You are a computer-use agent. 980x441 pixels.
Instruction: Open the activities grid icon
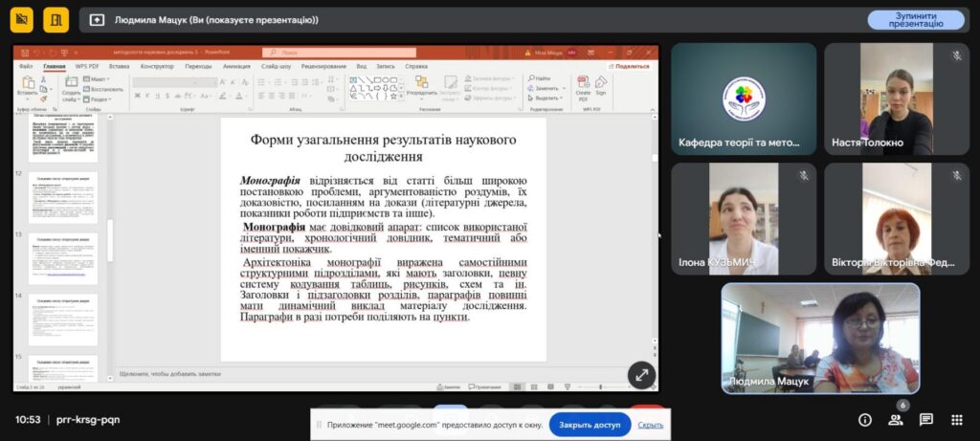pyautogui.click(x=956, y=420)
